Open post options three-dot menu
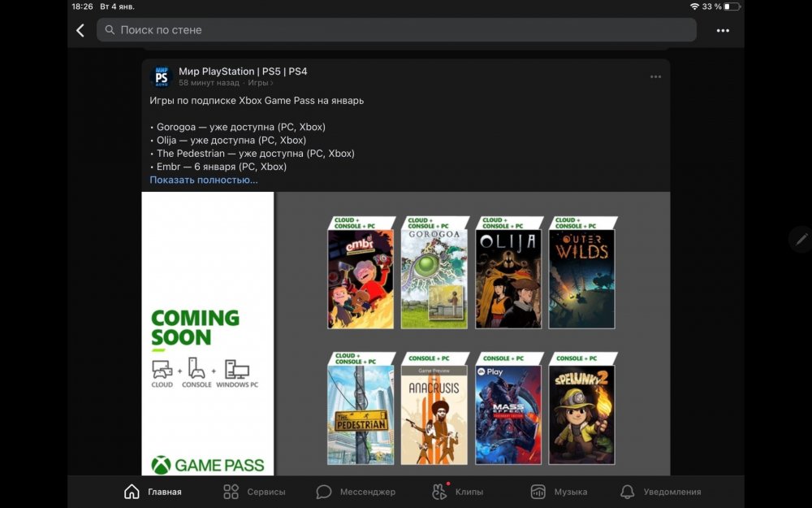812x508 pixels. tap(655, 77)
